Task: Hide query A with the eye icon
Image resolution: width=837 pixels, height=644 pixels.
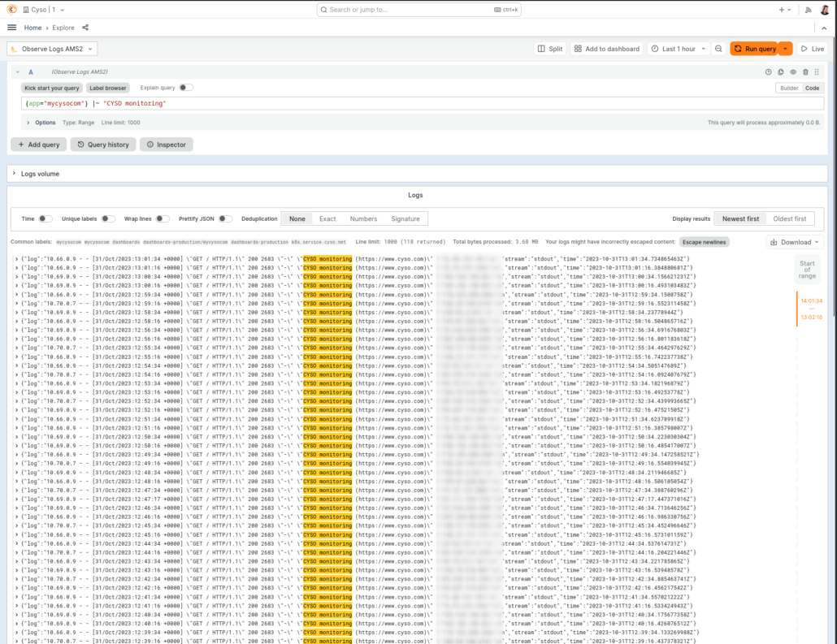Action: coord(793,72)
